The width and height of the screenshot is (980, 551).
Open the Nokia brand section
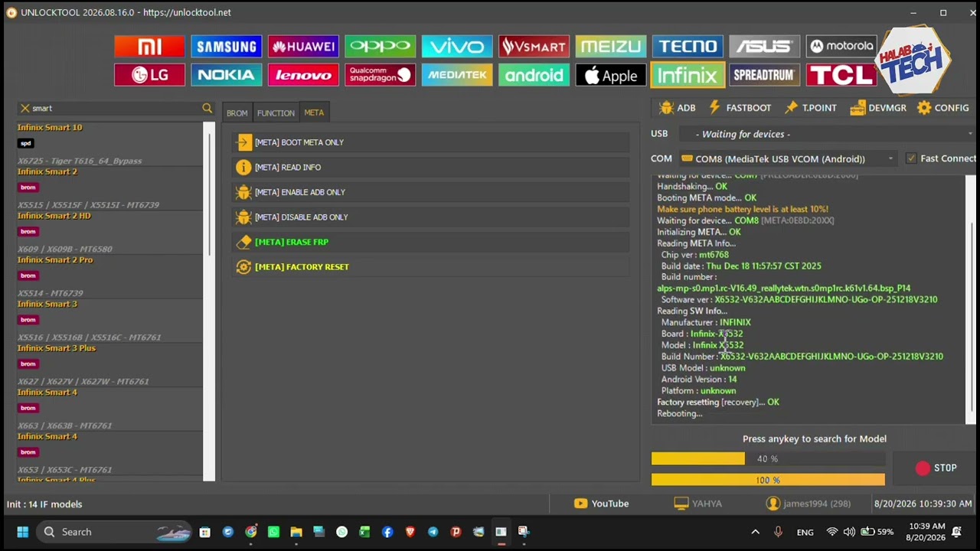point(226,75)
